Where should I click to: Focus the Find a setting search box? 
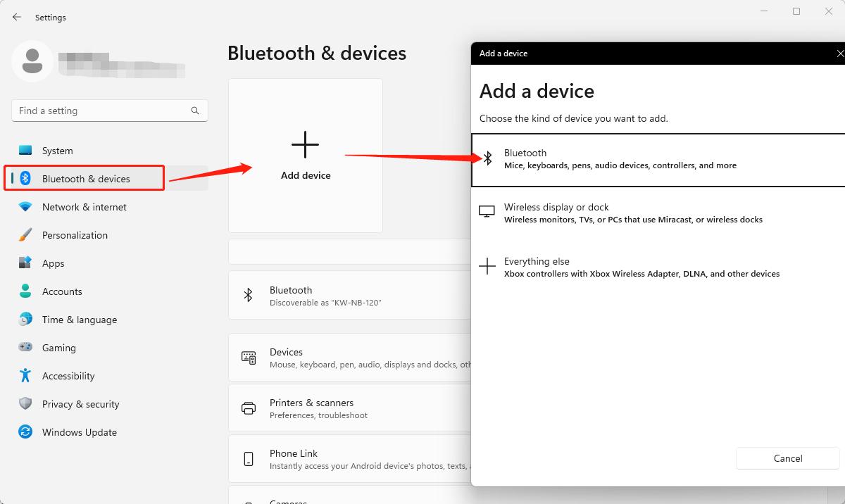coord(110,111)
